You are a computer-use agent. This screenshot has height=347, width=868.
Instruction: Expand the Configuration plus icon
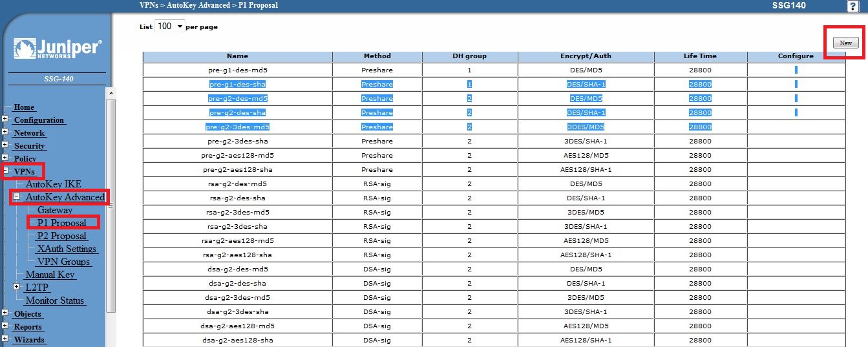tap(5, 120)
